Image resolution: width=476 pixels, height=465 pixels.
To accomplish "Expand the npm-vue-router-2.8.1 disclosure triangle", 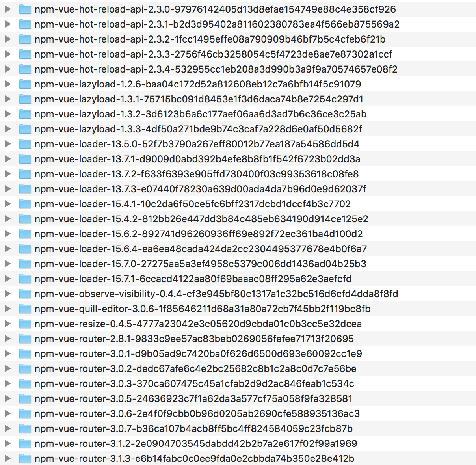I will [x=7, y=339].
